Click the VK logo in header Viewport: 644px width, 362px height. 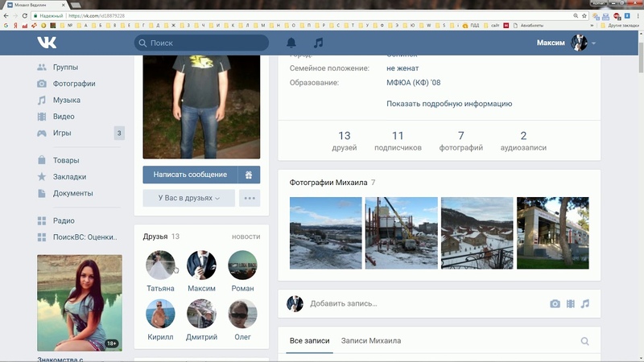47,43
